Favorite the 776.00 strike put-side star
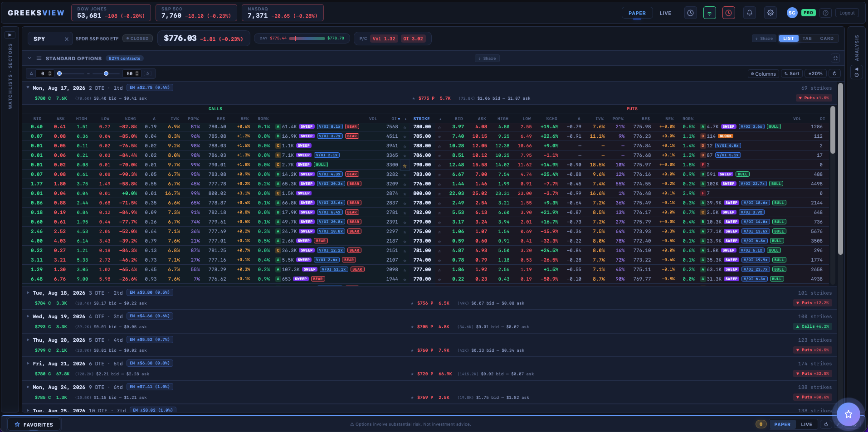 pos(439,184)
